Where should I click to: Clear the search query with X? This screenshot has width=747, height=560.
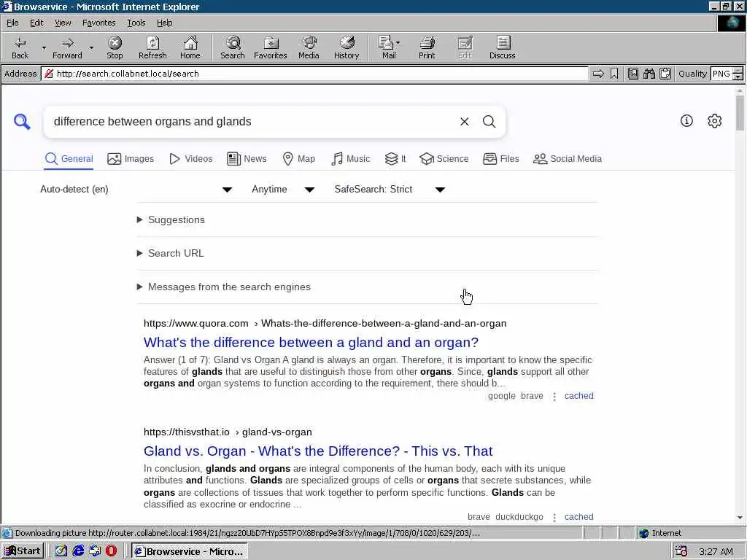(x=465, y=122)
